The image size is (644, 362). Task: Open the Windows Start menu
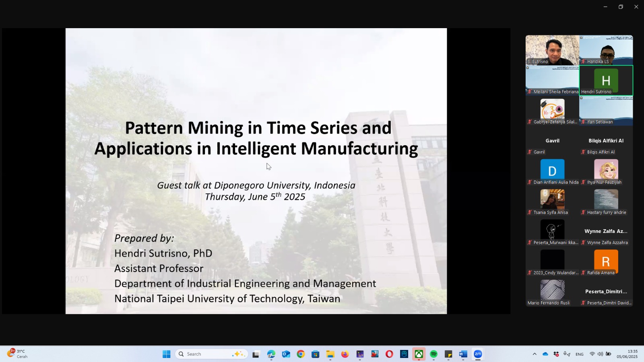pos(167,354)
